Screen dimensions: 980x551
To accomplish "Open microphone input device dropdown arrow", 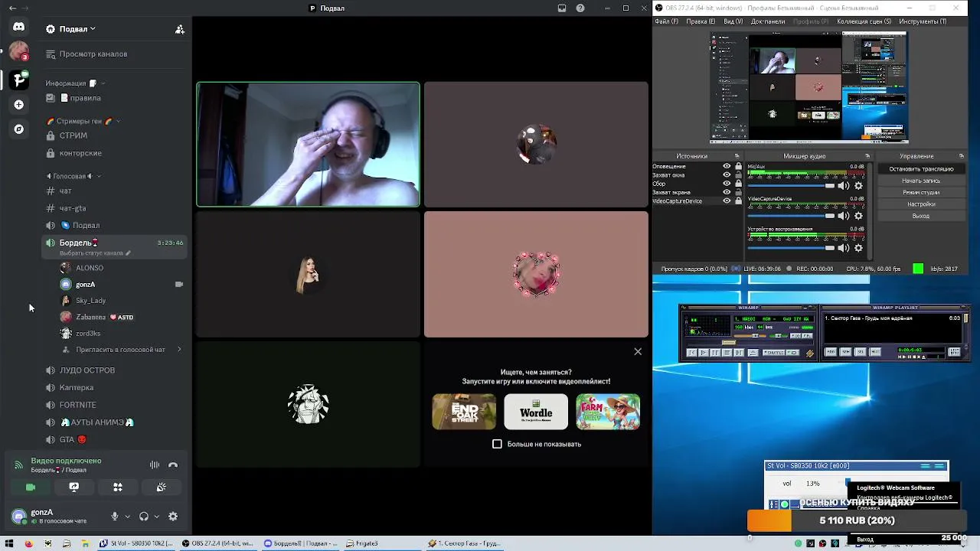I will (x=127, y=517).
